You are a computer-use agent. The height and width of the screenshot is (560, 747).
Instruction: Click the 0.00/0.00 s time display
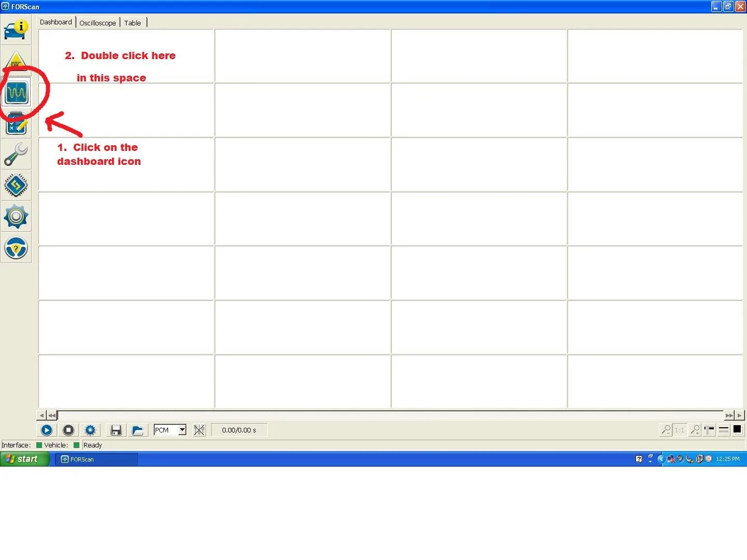(x=239, y=430)
